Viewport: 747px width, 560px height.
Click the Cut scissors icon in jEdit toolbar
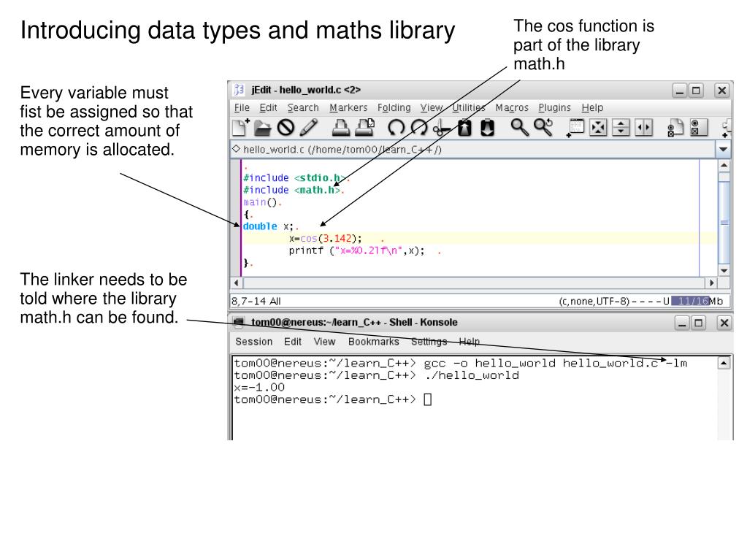pyautogui.click(x=442, y=128)
